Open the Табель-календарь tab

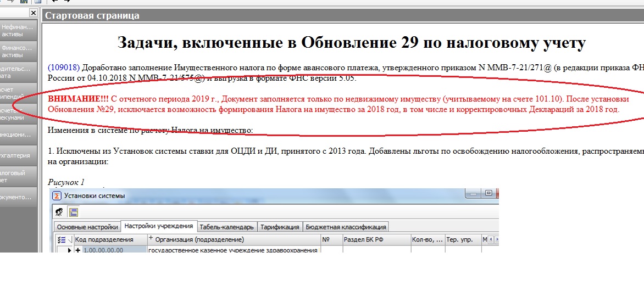(226, 227)
